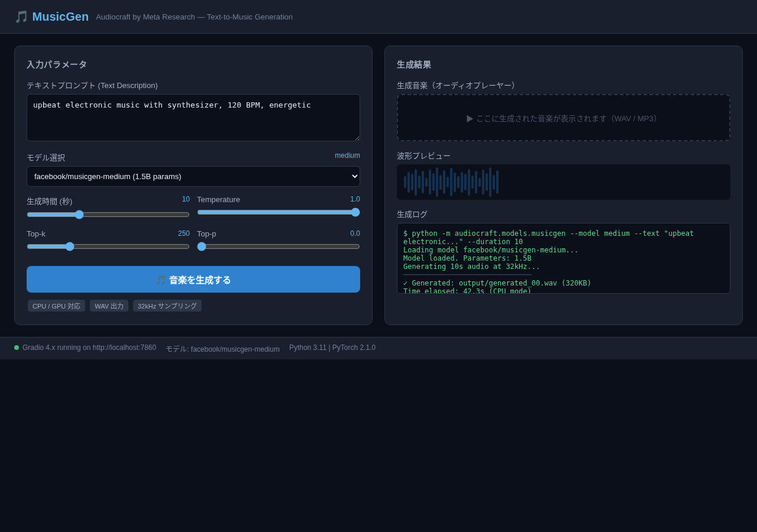757x532 pixels.
Task: Click the Audiocraft by Meta Research subtitle
Action: coord(194,17)
